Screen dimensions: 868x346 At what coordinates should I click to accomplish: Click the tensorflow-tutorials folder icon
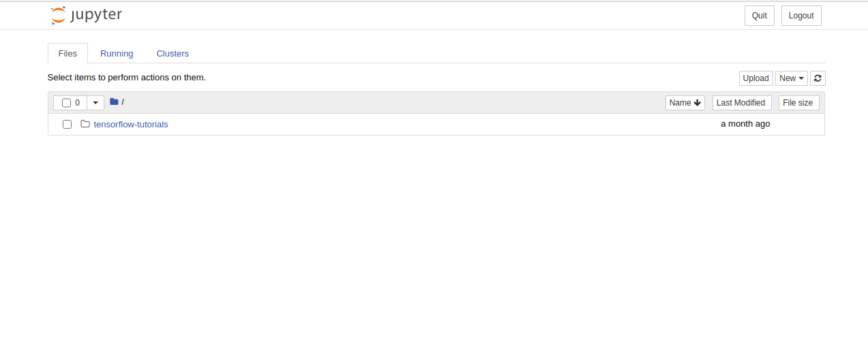[x=85, y=124]
